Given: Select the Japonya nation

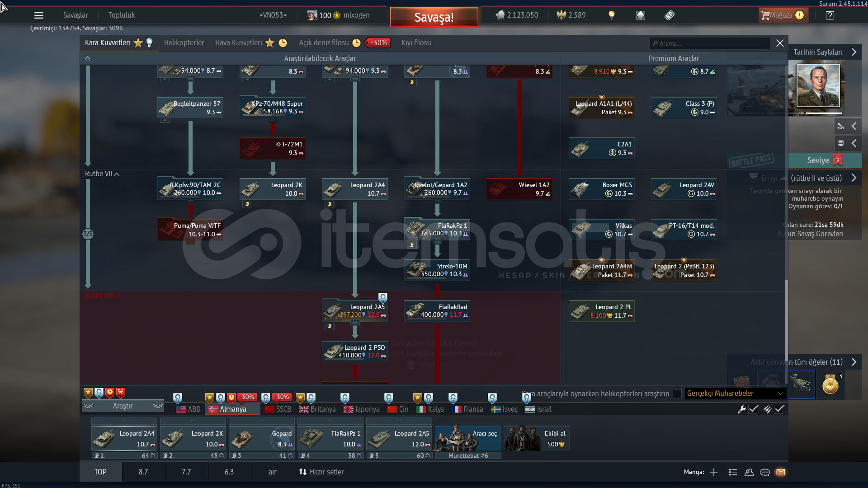Looking at the screenshot, I should 362,409.
